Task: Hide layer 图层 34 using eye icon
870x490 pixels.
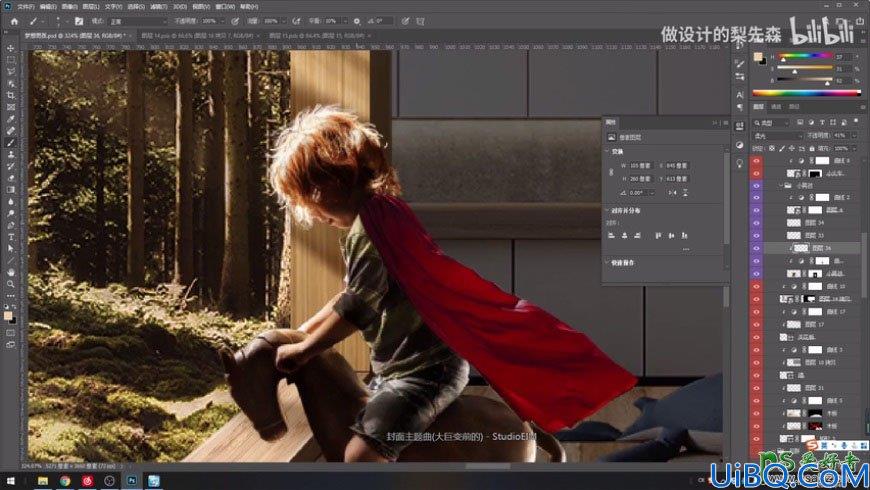Action: [x=756, y=223]
